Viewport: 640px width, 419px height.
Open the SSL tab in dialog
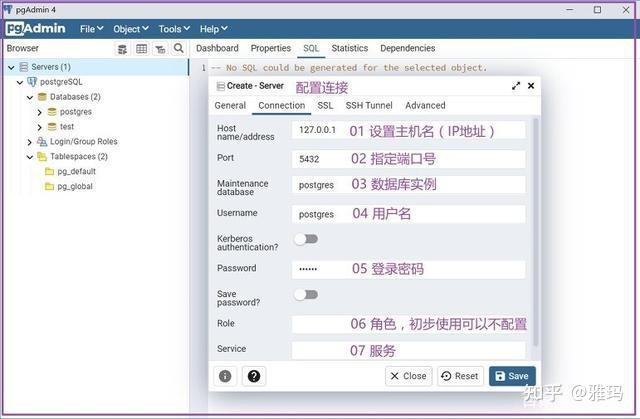pos(325,105)
